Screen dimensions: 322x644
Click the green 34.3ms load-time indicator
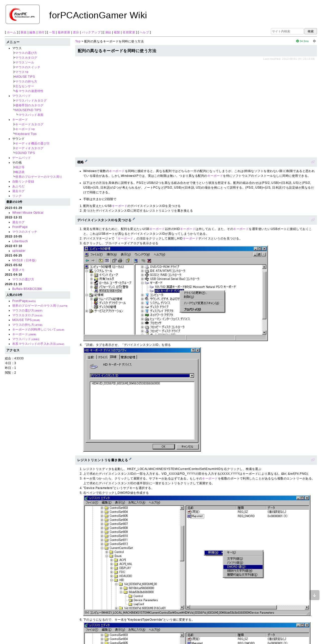pos(302,41)
